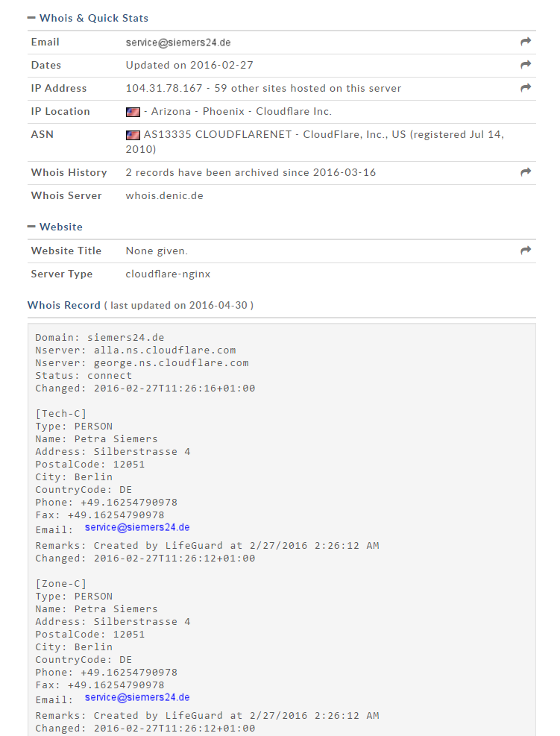Click the Domain: siemers24.de record line
The height and width of the screenshot is (736, 560).
point(99,338)
